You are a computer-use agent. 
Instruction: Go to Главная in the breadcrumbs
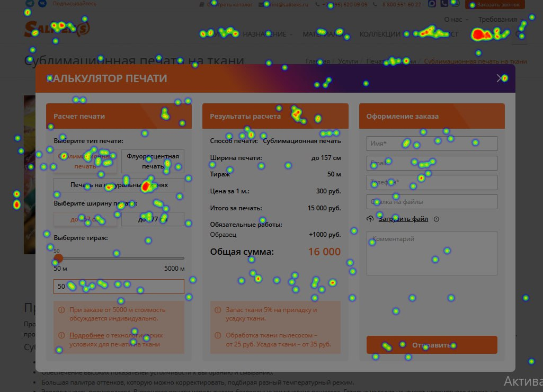click(317, 61)
